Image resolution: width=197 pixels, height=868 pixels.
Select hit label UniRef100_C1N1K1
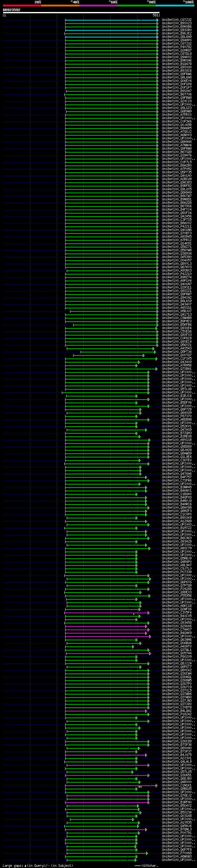pos(177,785)
